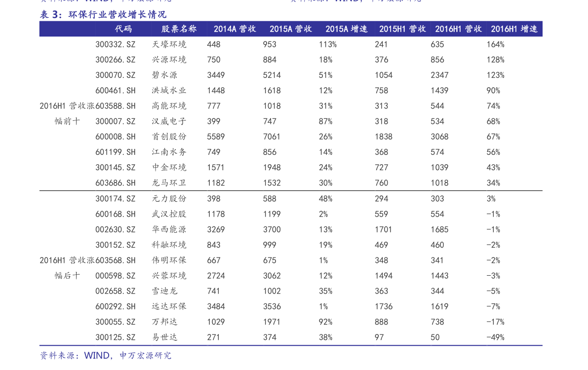Screen dimensions: 588x370
Task: Select stock name 兴源环境
Action: click(169, 60)
